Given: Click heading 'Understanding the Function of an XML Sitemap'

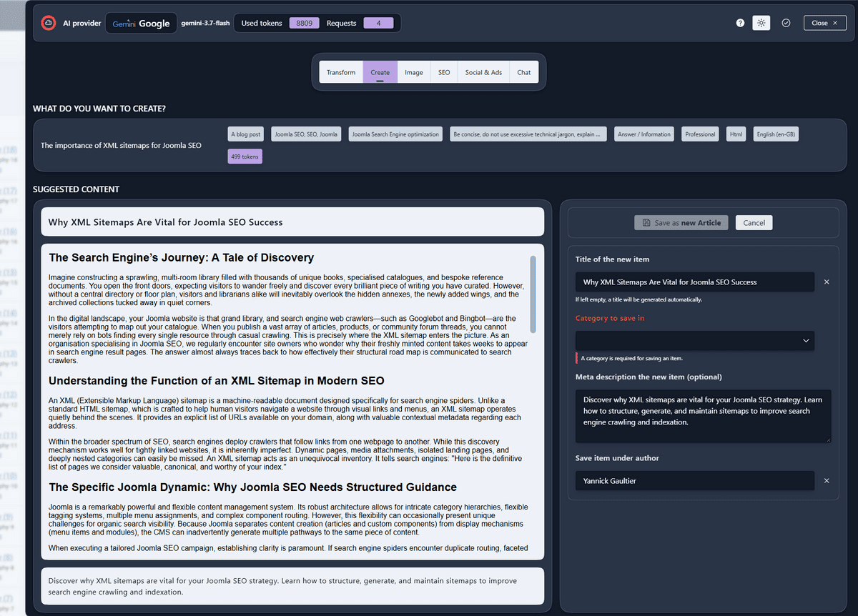Looking at the screenshot, I should pyautogui.click(x=217, y=381).
